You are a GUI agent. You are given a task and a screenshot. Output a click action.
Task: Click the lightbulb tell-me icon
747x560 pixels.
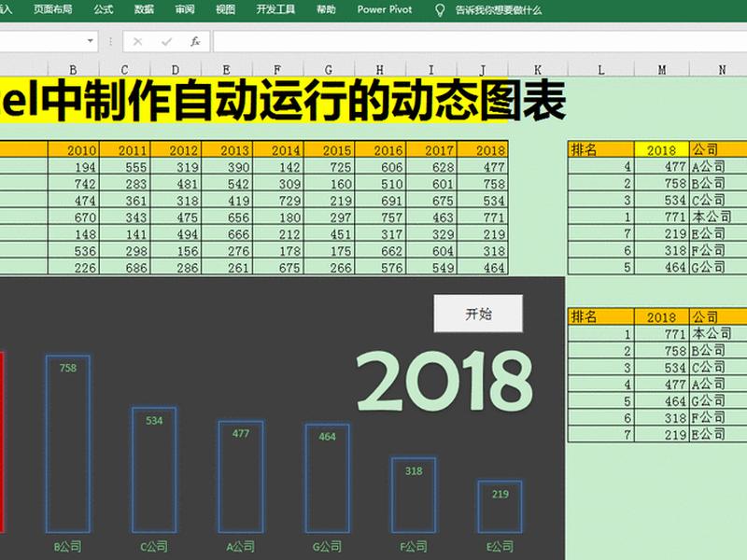440,10
